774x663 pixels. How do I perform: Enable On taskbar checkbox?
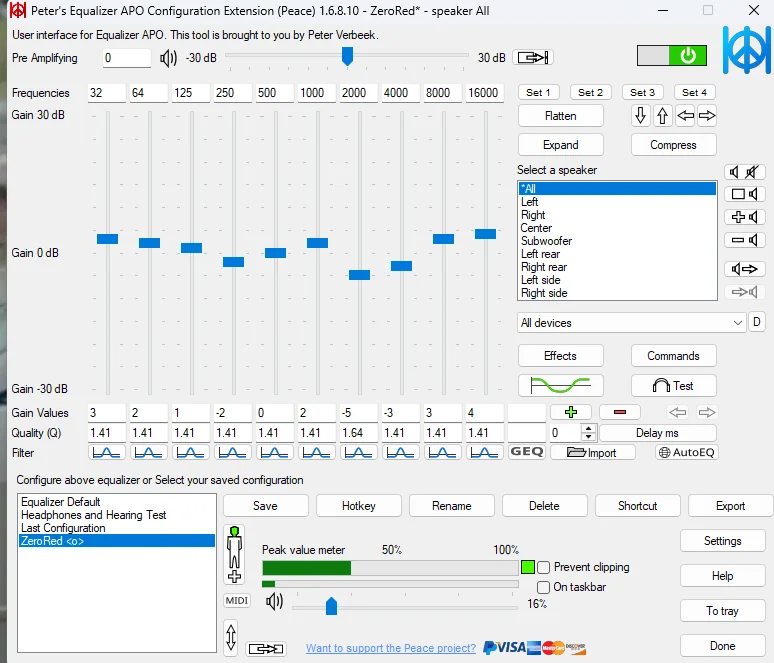point(543,587)
